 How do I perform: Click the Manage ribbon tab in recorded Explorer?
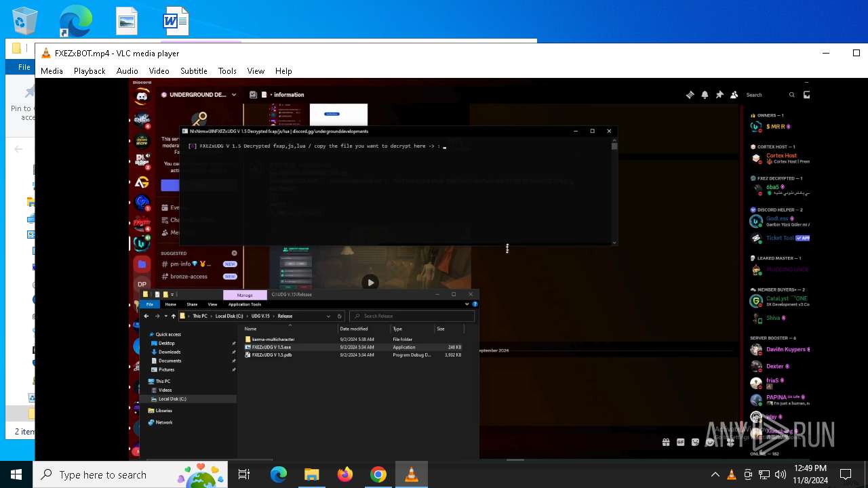(x=245, y=295)
